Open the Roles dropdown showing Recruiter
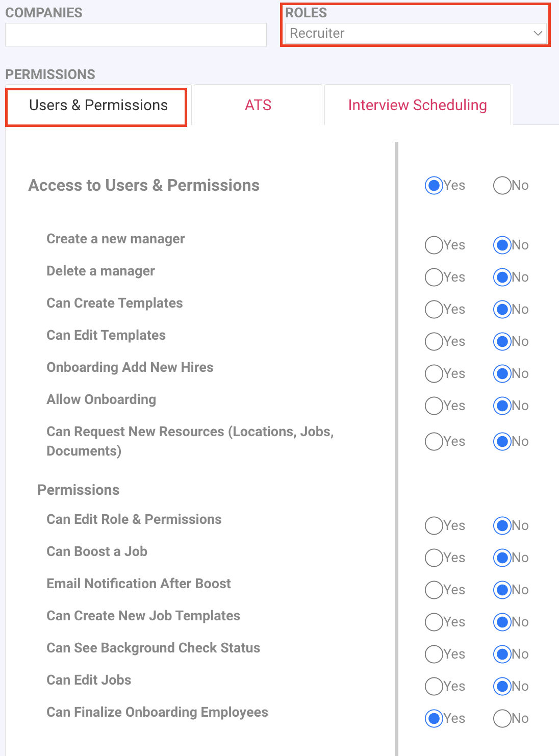Screen dimensions: 559x756 415,34
